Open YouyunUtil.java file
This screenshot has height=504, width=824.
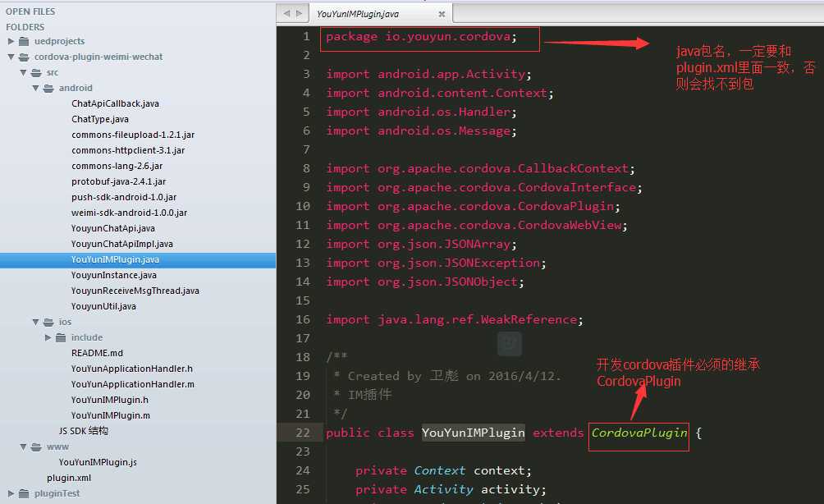(x=103, y=306)
